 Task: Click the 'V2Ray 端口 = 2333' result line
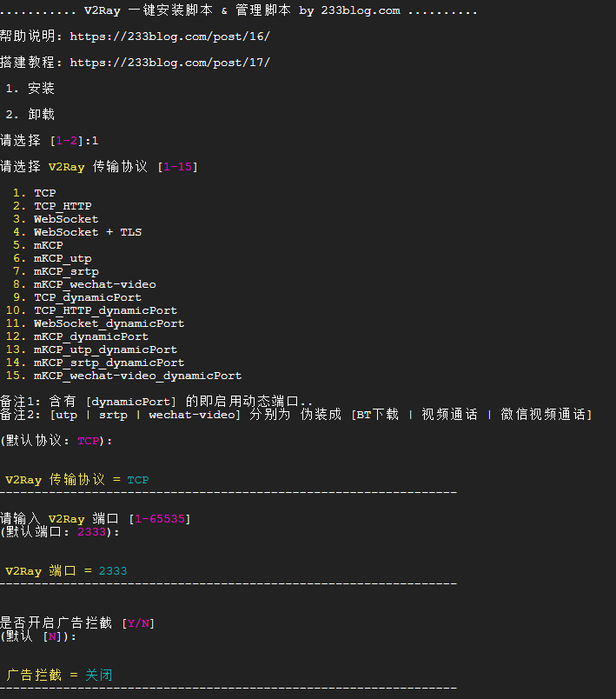pos(66,571)
